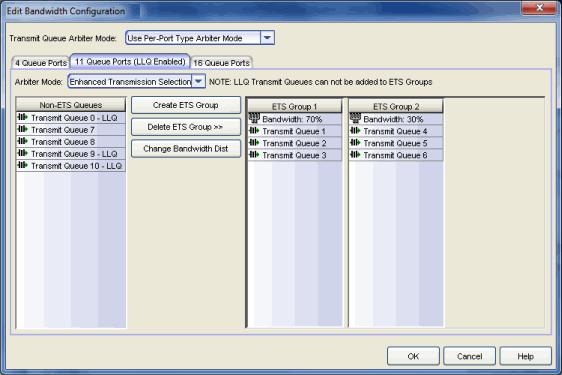Switch to the 4 Queue Ports tab
This screenshot has height=375, width=562.
[x=41, y=63]
